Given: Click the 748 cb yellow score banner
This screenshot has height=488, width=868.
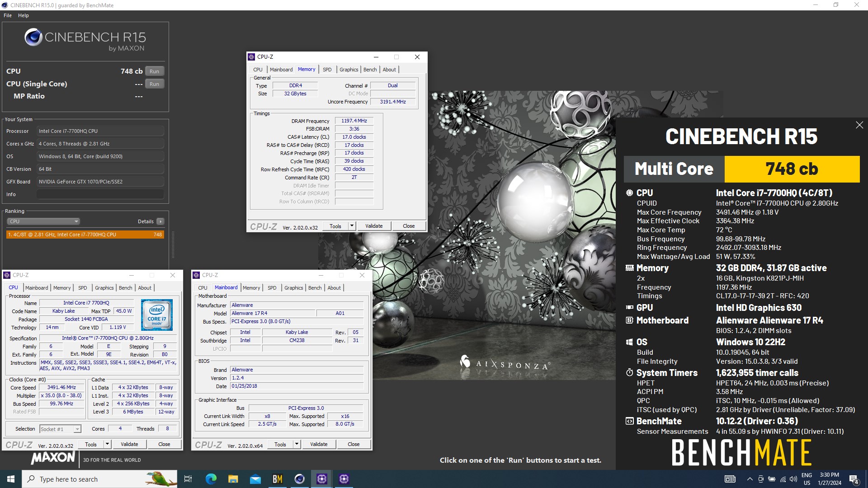Looking at the screenshot, I should pyautogui.click(x=792, y=169).
